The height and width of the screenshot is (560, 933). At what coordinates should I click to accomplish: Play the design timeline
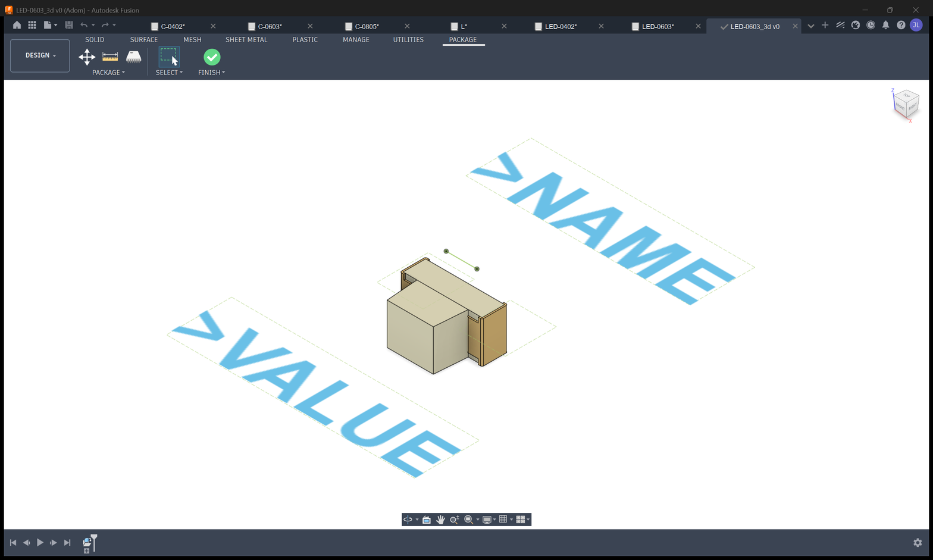[40, 543]
